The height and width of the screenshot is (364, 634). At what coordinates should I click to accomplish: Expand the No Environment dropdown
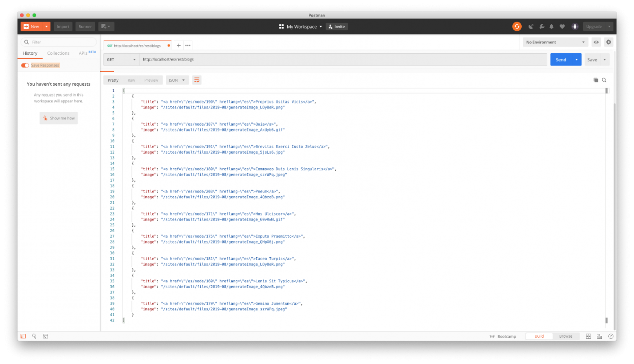555,42
